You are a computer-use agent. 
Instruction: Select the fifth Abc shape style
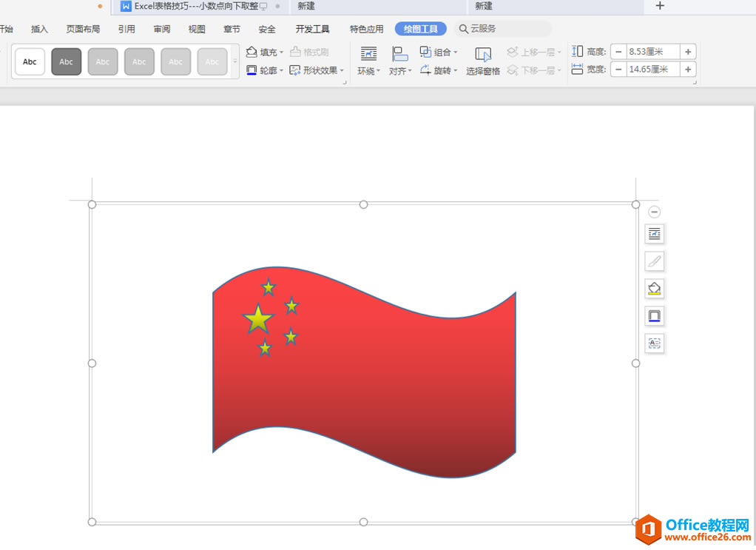click(175, 61)
